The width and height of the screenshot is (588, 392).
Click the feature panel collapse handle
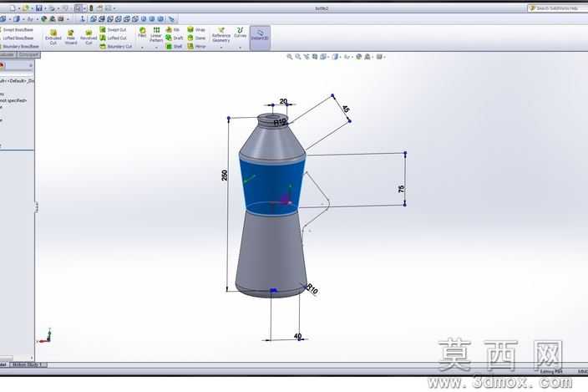click(37, 206)
